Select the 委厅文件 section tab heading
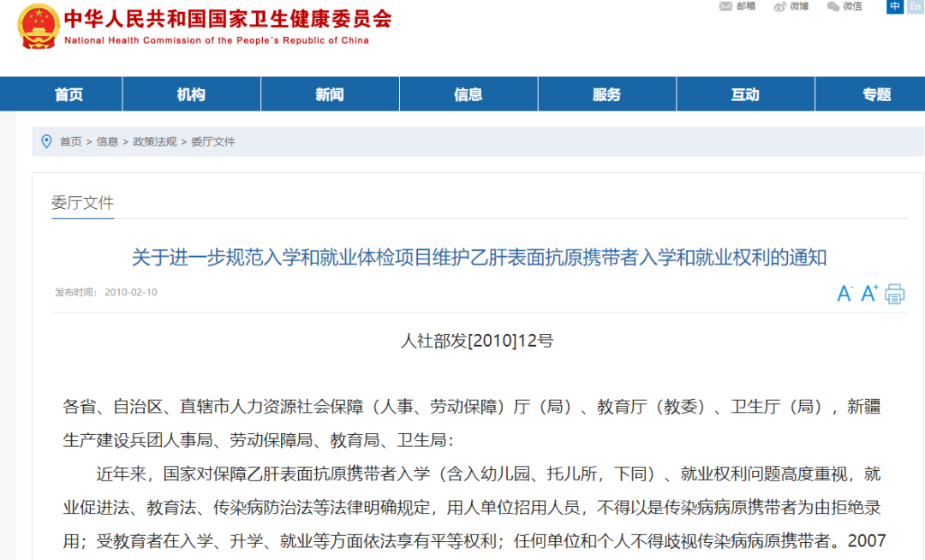The height and width of the screenshot is (560, 925). [x=82, y=203]
